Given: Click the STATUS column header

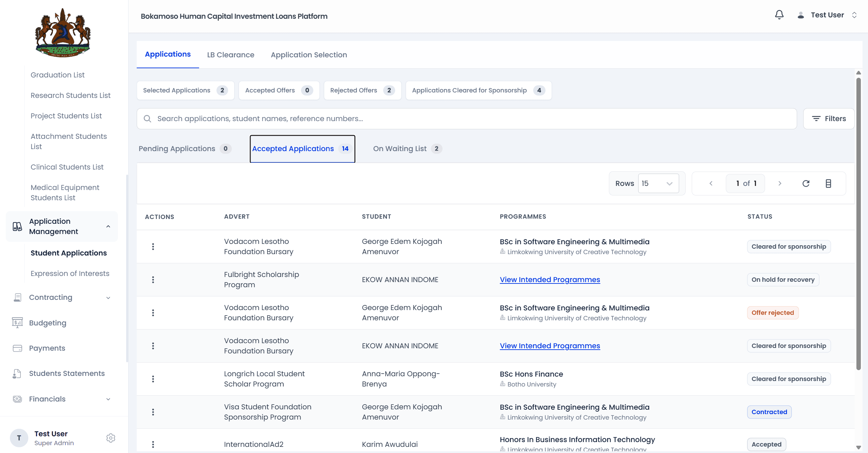Looking at the screenshot, I should (760, 217).
